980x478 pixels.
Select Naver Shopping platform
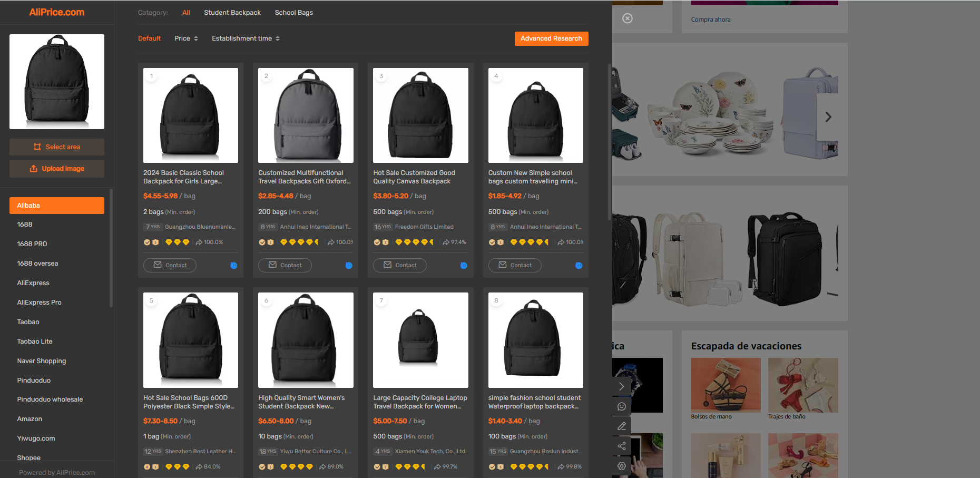coord(42,361)
